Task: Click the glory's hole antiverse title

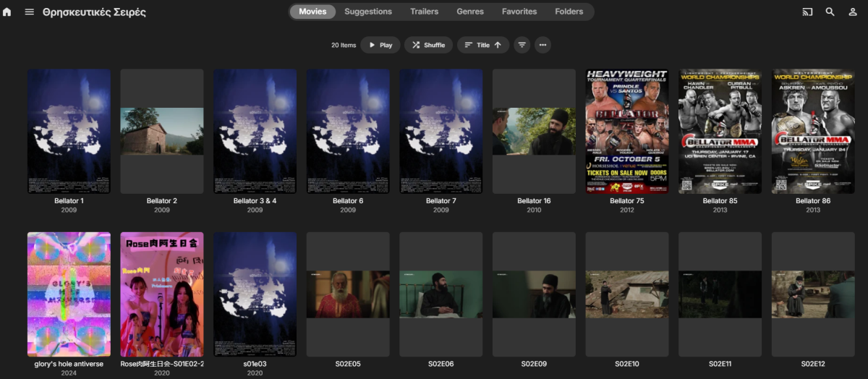Action: coord(69,364)
